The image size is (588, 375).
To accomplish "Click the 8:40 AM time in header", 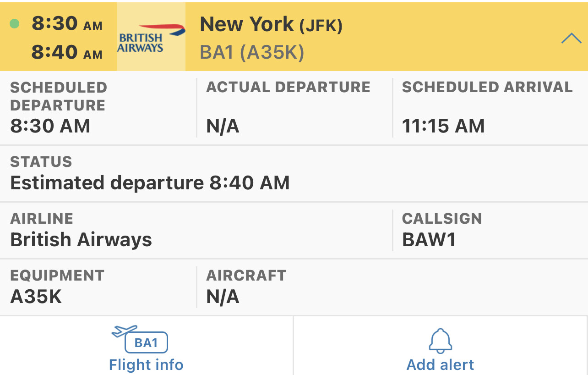I will (67, 52).
